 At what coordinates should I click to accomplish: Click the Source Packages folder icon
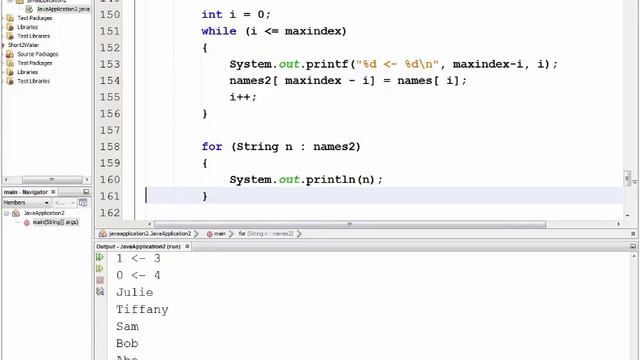tap(10, 54)
